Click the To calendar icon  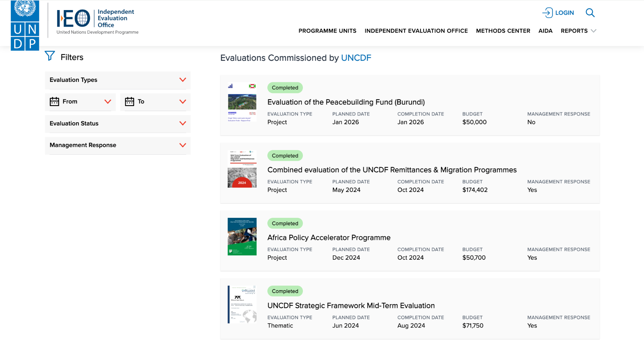point(129,101)
